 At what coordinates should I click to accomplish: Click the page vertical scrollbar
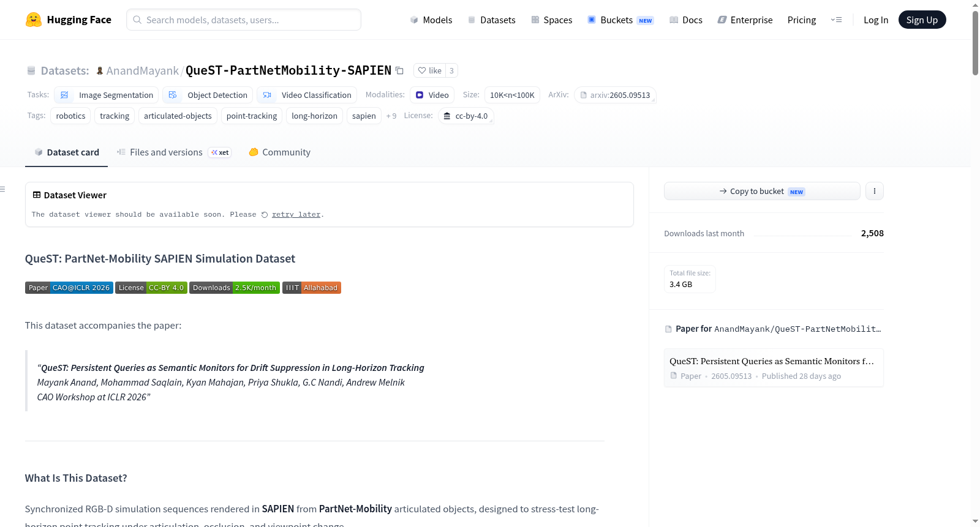975,43
